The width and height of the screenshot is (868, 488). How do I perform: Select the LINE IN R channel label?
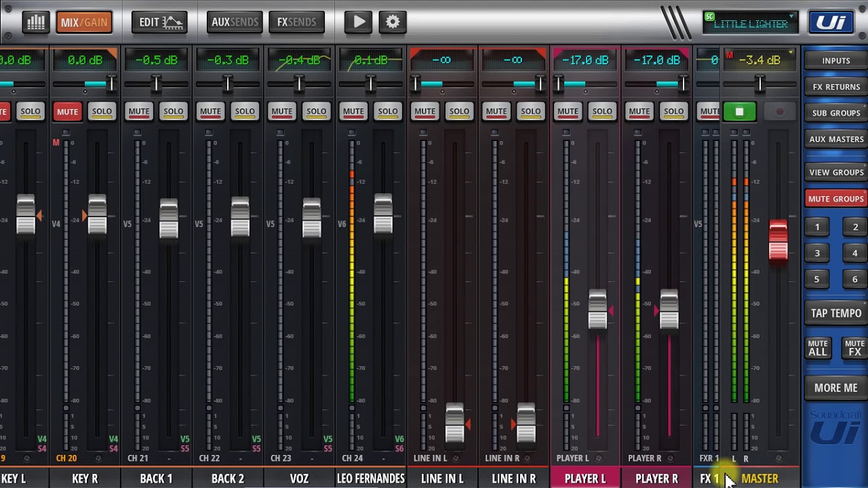(513, 479)
